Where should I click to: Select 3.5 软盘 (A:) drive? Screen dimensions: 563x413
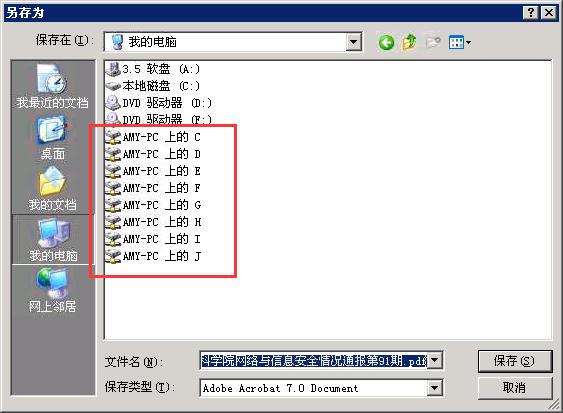point(152,69)
